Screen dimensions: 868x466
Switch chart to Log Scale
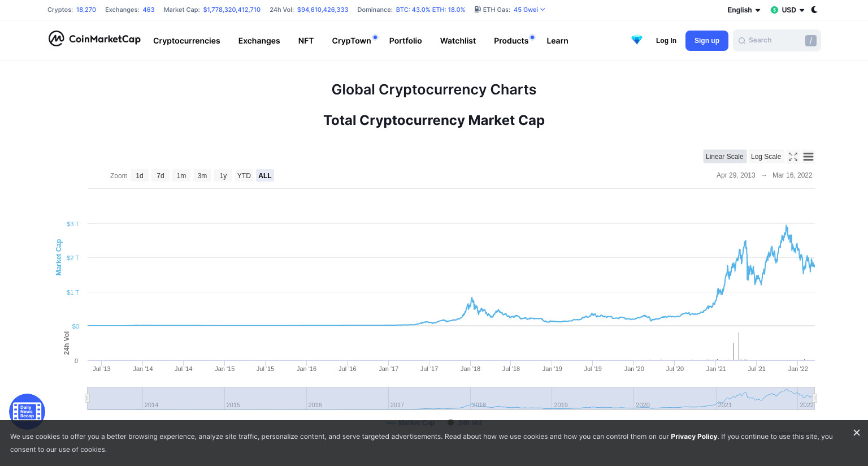[766, 157]
